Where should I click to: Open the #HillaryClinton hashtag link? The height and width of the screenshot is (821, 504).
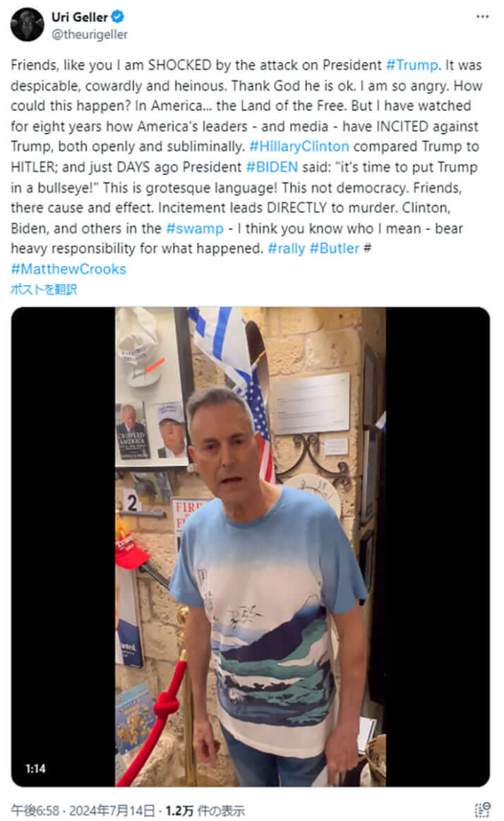coord(299,146)
